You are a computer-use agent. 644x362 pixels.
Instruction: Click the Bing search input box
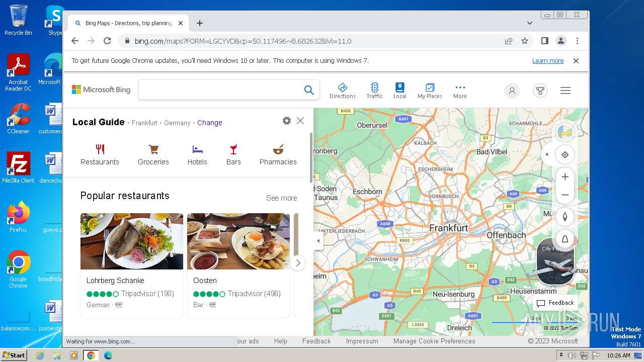click(x=220, y=90)
